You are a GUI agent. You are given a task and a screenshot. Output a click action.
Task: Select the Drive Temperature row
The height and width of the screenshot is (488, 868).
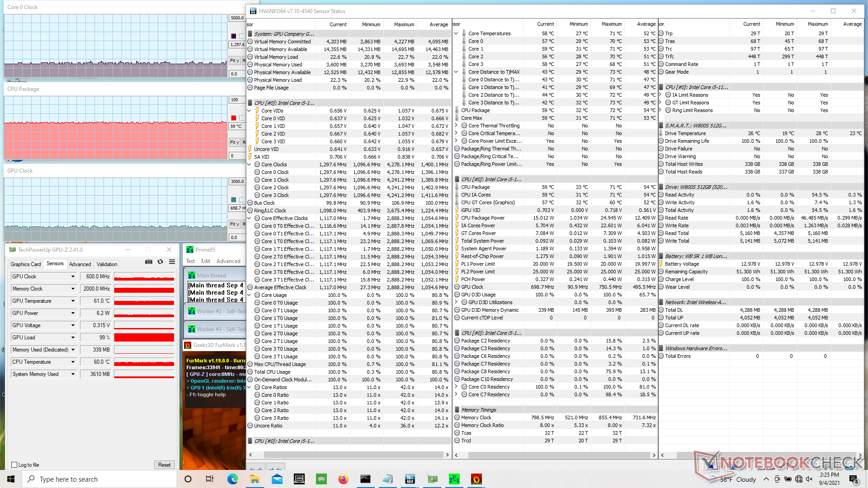761,133
